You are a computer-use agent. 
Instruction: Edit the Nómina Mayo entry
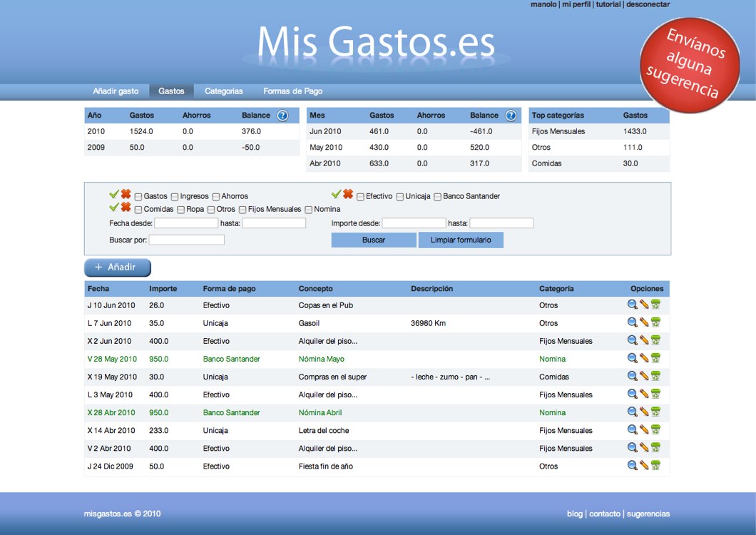pos(643,358)
